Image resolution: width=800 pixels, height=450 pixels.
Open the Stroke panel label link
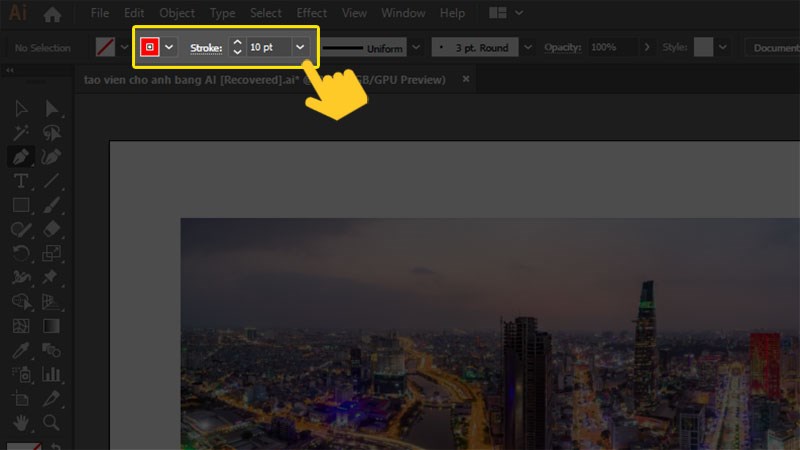206,48
